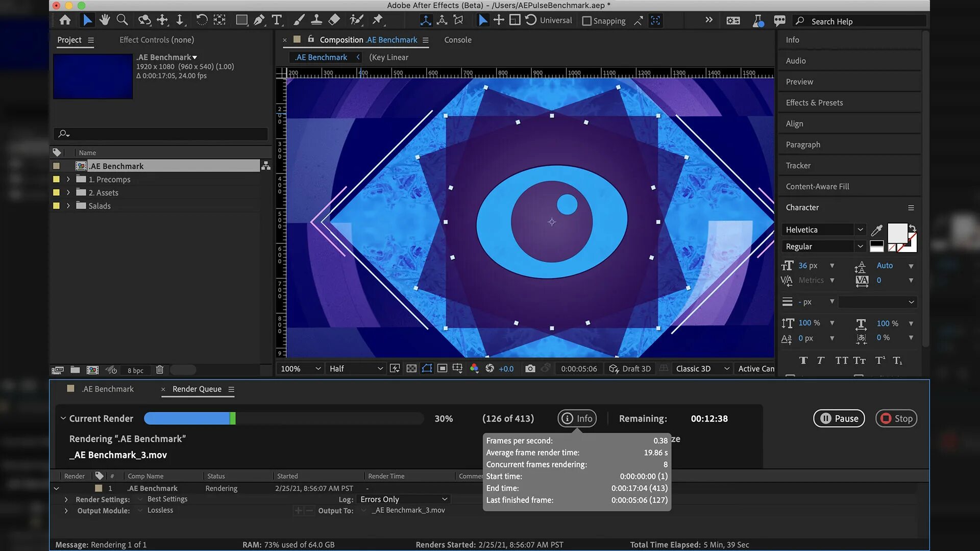Open the Half resolution dropdown
The image size is (980, 551).
point(356,368)
